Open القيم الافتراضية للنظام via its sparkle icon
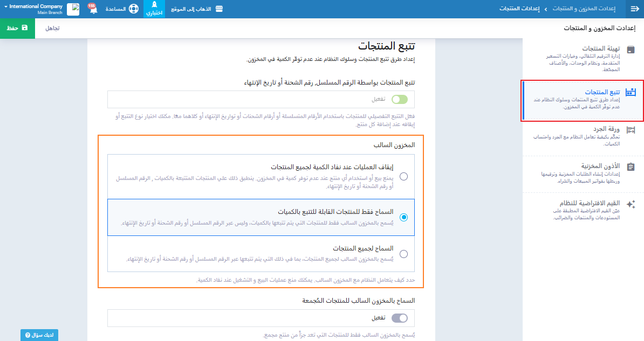 [x=631, y=204]
